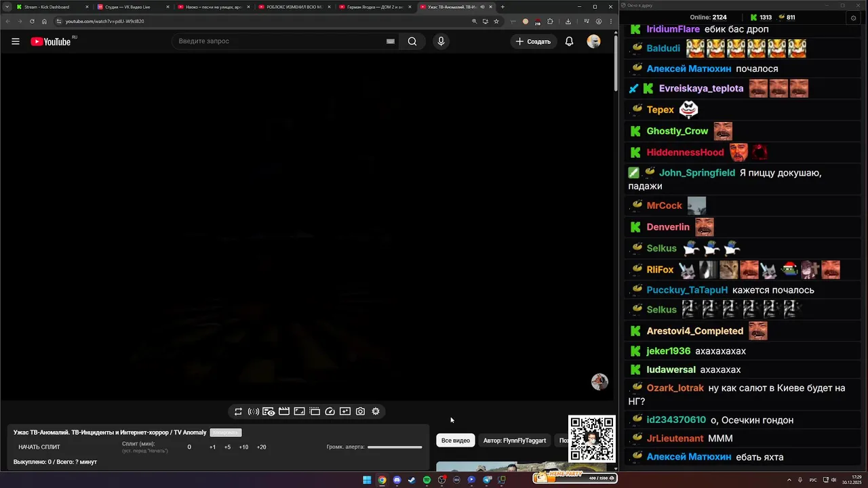The height and width of the screenshot is (488, 868).
Task: Switch to Студия — VK Видео Live tab
Action: [132, 7]
